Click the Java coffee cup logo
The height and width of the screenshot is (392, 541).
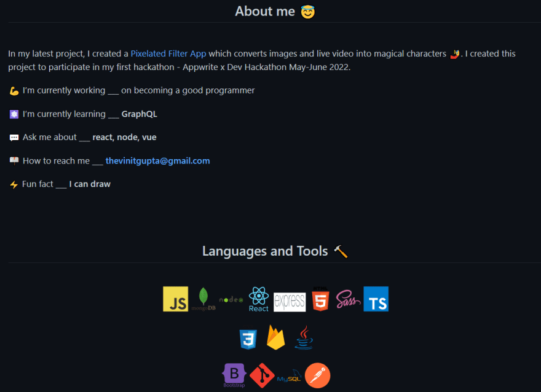(304, 337)
